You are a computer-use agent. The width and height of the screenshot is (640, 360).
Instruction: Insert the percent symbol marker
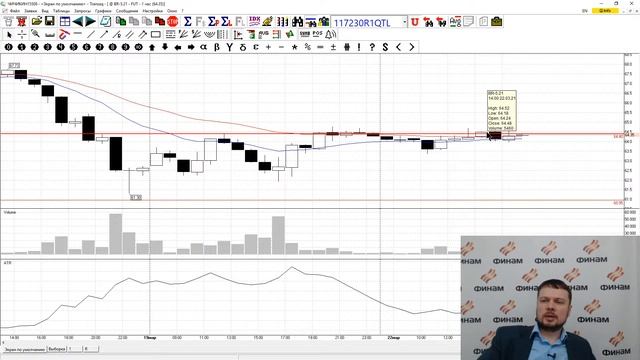(x=307, y=47)
